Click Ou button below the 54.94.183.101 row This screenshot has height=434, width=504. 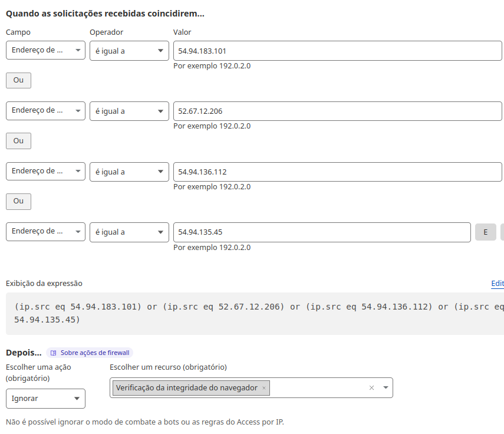(x=19, y=80)
